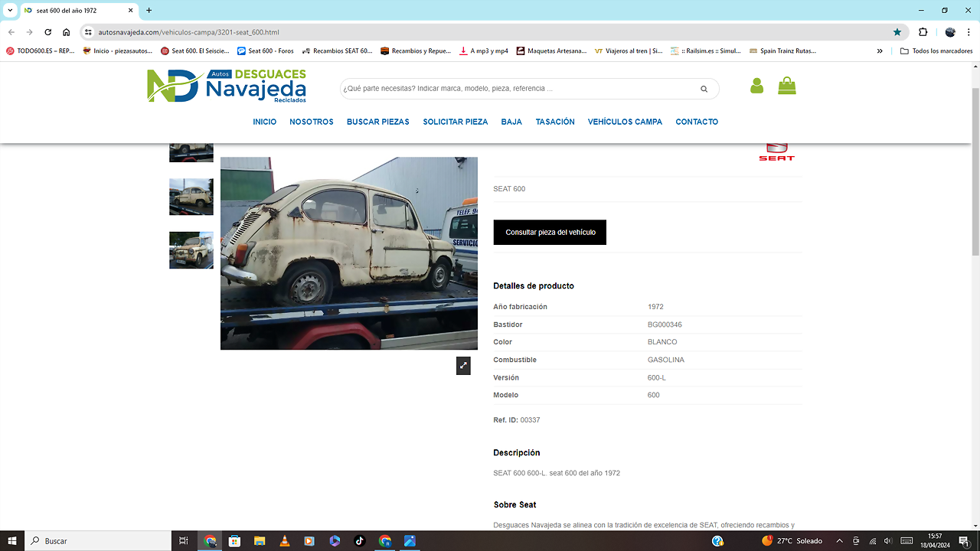The width and height of the screenshot is (980, 551).
Task: Click the bookmark star icon in the address bar
Action: coord(897,32)
